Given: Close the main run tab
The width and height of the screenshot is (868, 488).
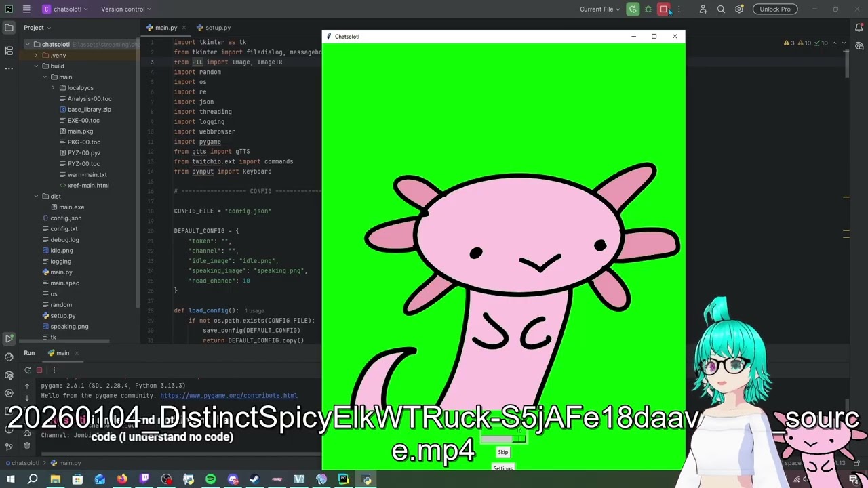Looking at the screenshot, I should pyautogui.click(x=77, y=353).
